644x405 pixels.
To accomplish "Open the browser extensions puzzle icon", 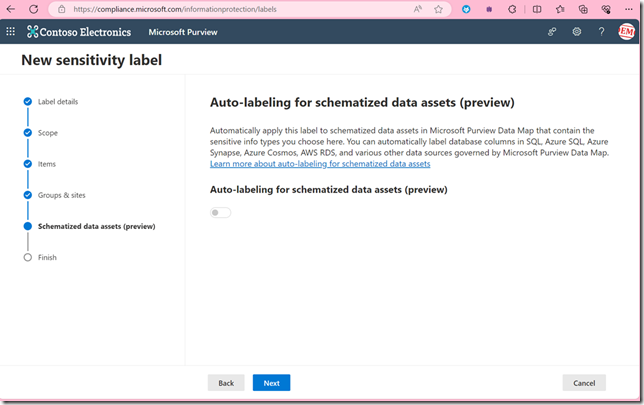I will click(x=512, y=9).
